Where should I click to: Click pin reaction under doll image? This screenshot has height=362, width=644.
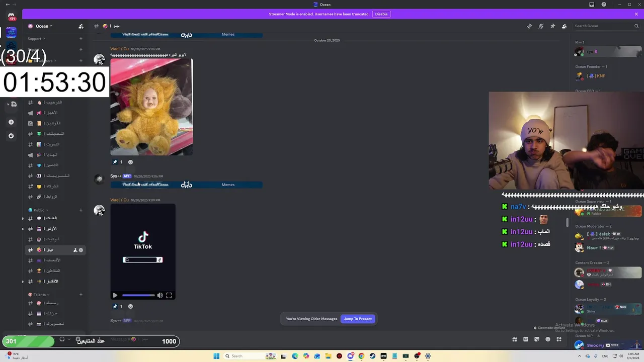click(117, 162)
